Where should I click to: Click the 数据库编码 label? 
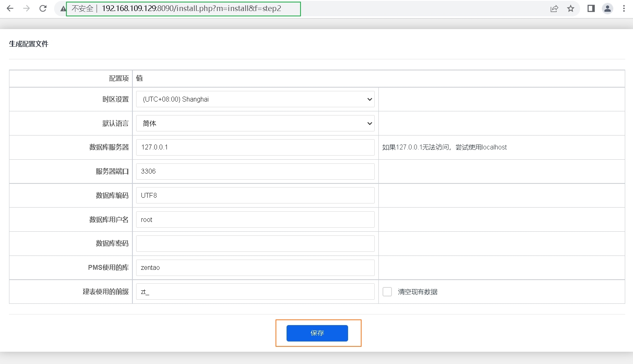click(112, 195)
